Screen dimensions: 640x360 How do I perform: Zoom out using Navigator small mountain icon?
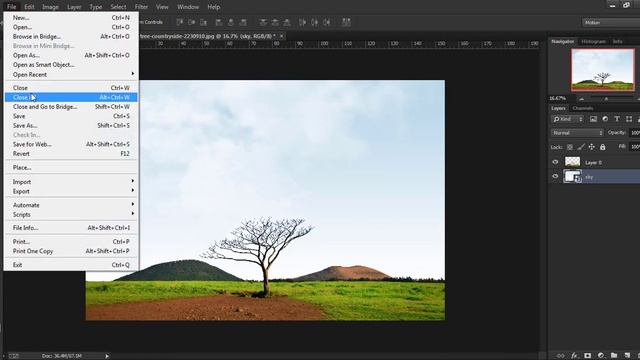pos(582,99)
